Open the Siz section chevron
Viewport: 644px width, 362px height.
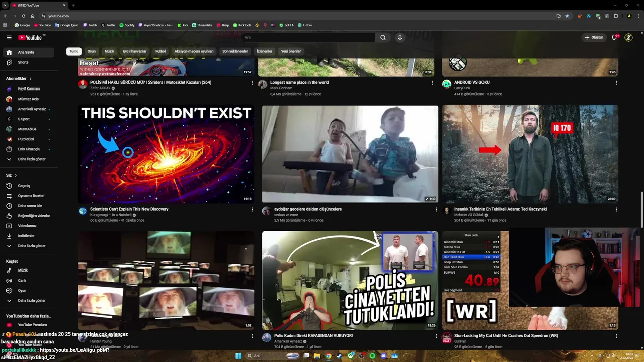pos(16,175)
